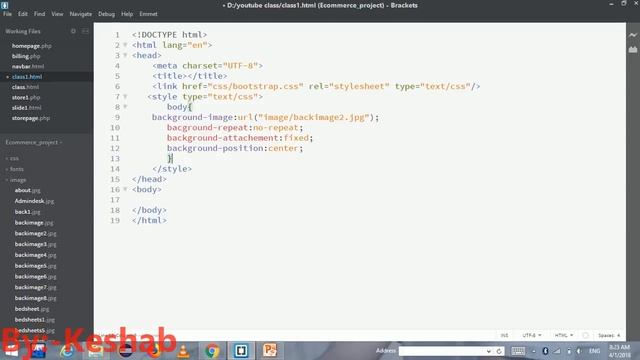Collapse the body tag fold on line 16
The width and height of the screenshot is (640, 360).
pyautogui.click(x=125, y=189)
